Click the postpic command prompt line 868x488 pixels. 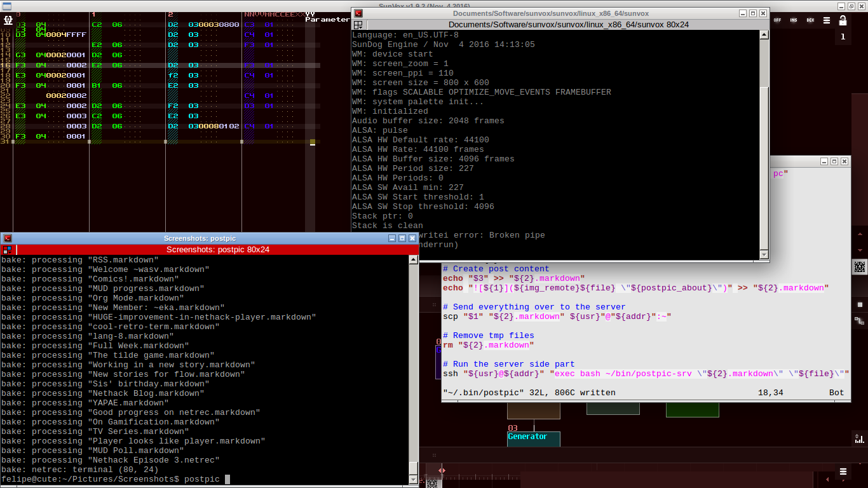point(116,479)
